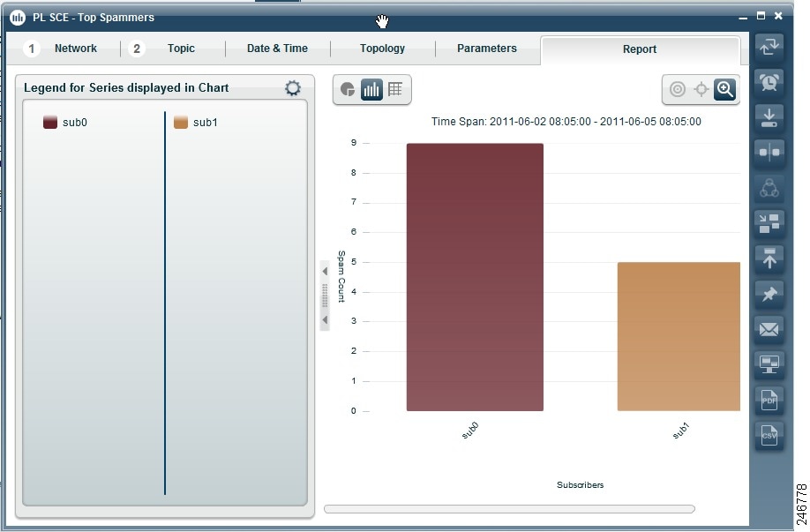Click the three-circles group sidebar icon

click(769, 188)
